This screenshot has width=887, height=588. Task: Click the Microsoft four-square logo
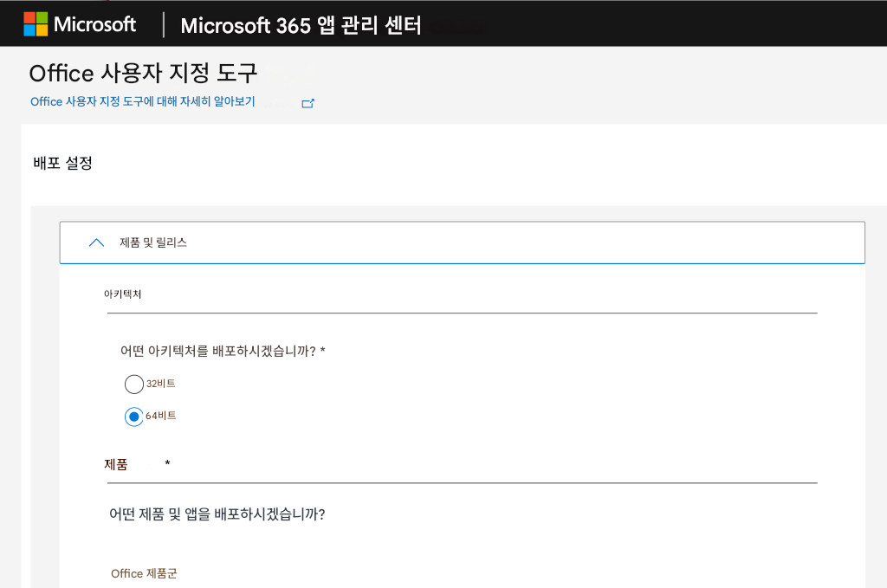tap(36, 24)
